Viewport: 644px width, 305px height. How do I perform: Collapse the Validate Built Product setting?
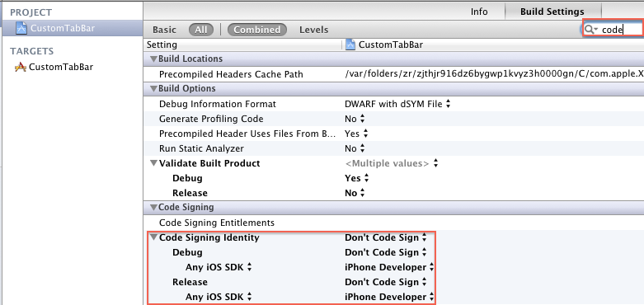point(153,163)
